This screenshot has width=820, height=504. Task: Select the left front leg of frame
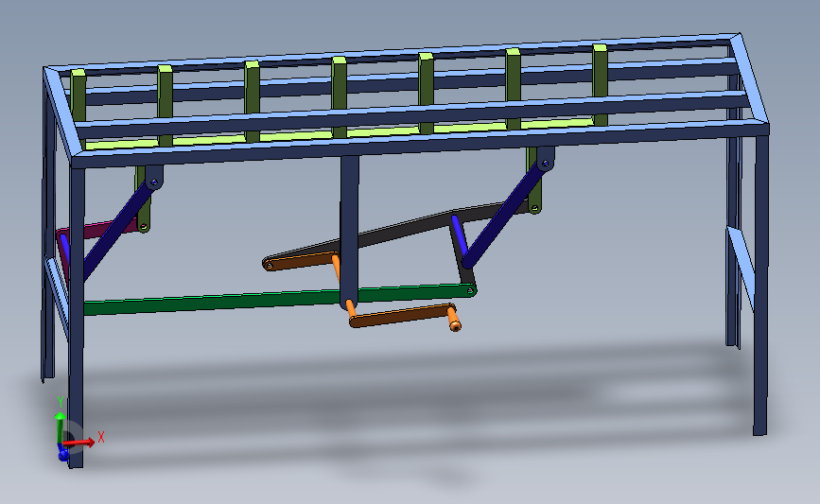click(x=77, y=317)
